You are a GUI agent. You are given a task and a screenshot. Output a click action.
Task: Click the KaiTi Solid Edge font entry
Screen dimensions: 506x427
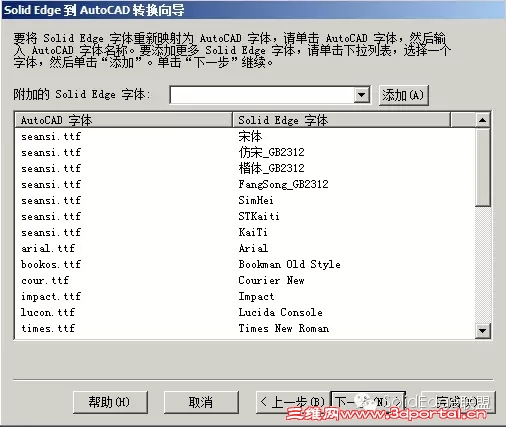[x=253, y=232]
